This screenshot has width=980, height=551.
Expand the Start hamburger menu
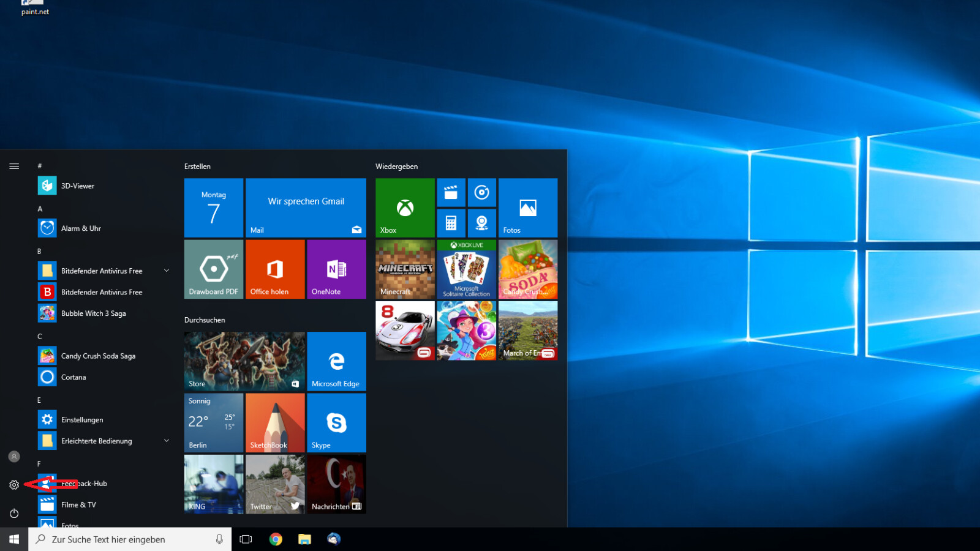14,166
